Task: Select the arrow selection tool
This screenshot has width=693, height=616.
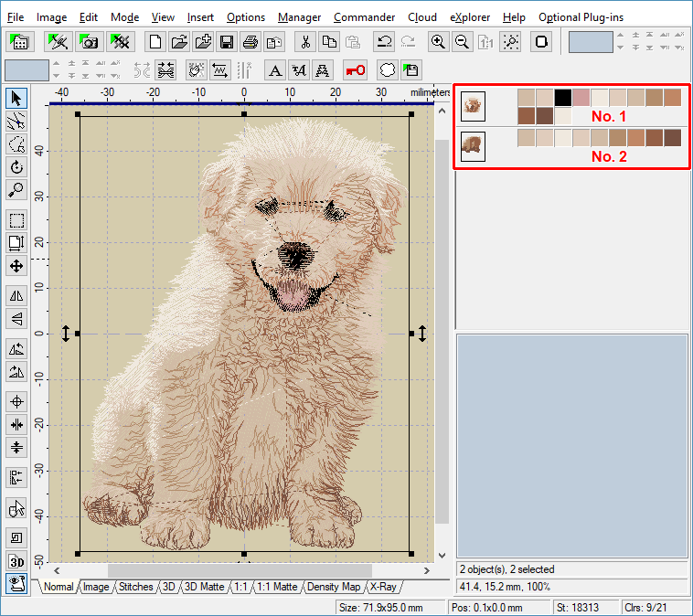Action: [x=16, y=98]
